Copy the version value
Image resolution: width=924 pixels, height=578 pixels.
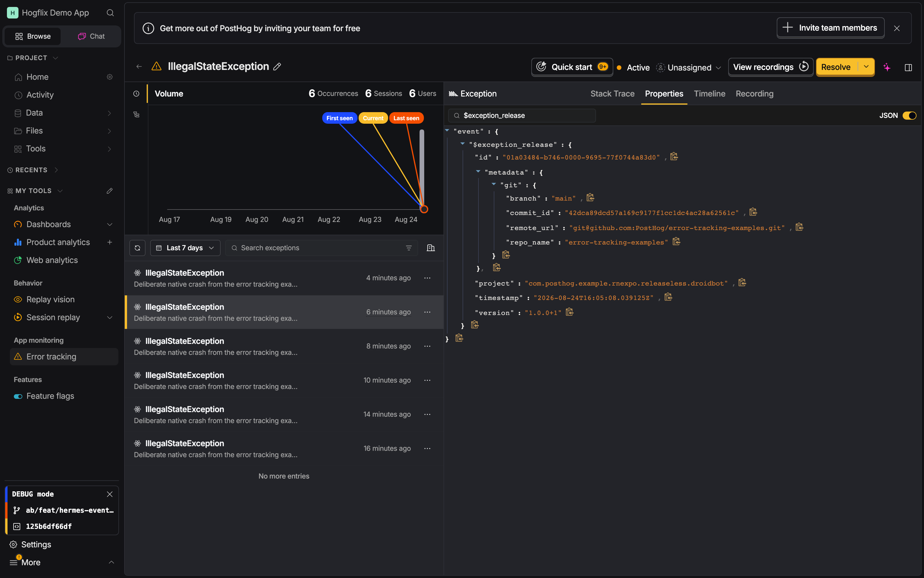569,312
